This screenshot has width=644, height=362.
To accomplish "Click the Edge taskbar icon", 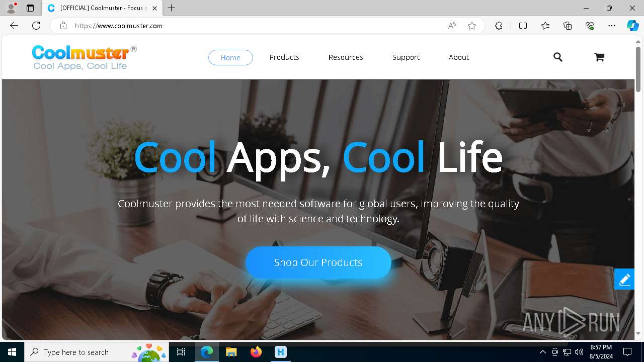I will click(x=207, y=352).
